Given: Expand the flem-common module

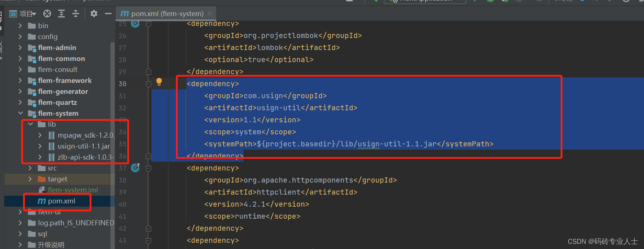Looking at the screenshot, I should 20,59.
